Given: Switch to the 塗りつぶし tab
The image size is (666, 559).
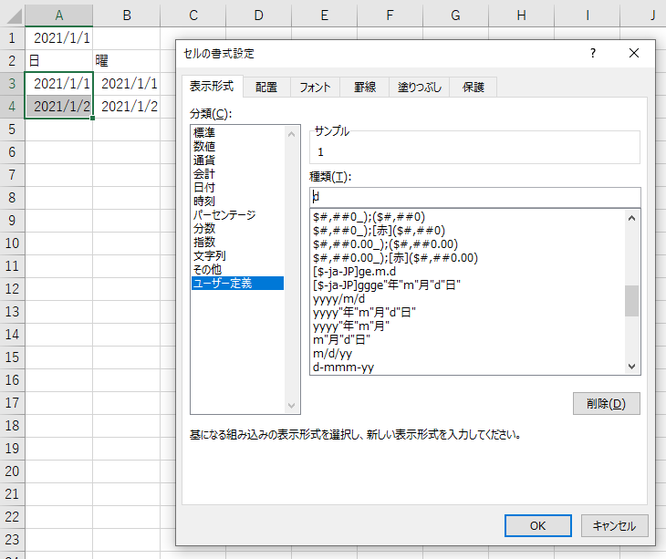Looking at the screenshot, I should point(419,87).
